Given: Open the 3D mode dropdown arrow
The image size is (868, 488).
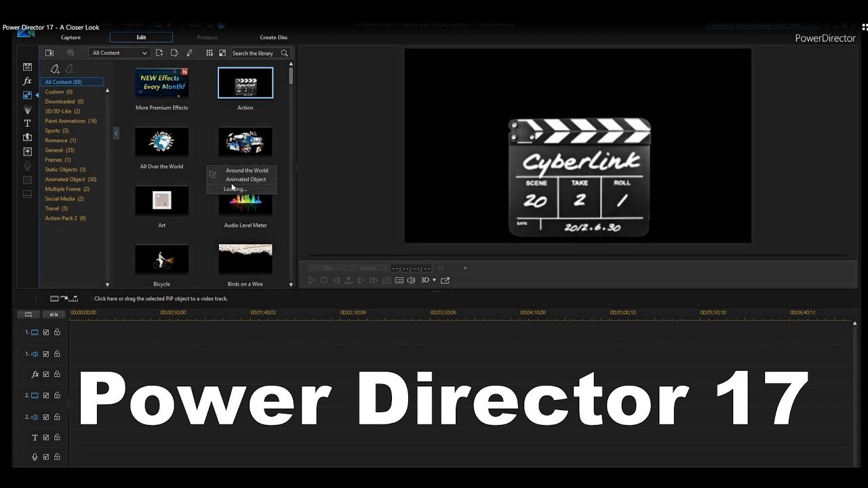Looking at the screenshot, I should [x=434, y=280].
